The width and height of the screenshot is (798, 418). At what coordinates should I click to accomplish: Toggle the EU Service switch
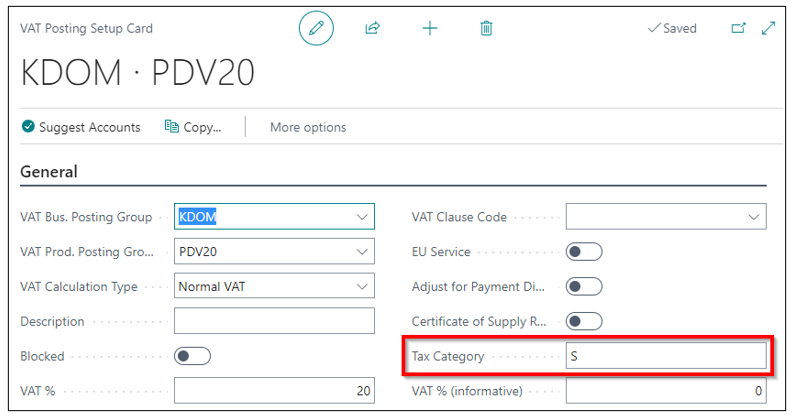[584, 252]
